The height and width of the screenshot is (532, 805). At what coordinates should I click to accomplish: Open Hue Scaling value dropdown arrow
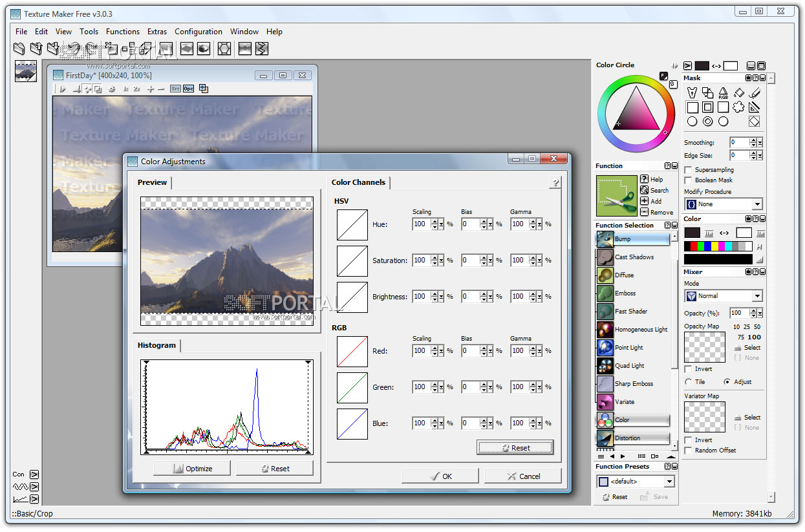[442, 224]
